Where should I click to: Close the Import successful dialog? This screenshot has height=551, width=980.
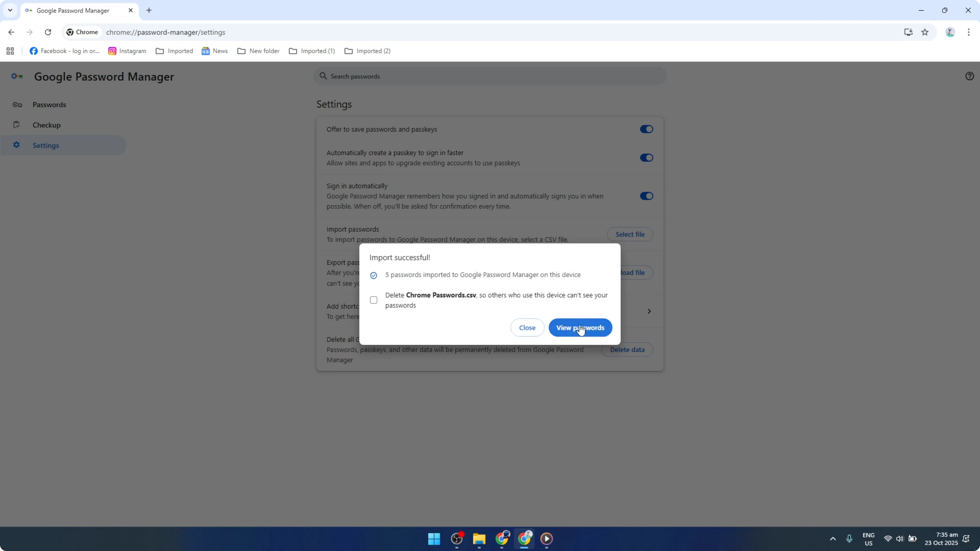tap(527, 327)
